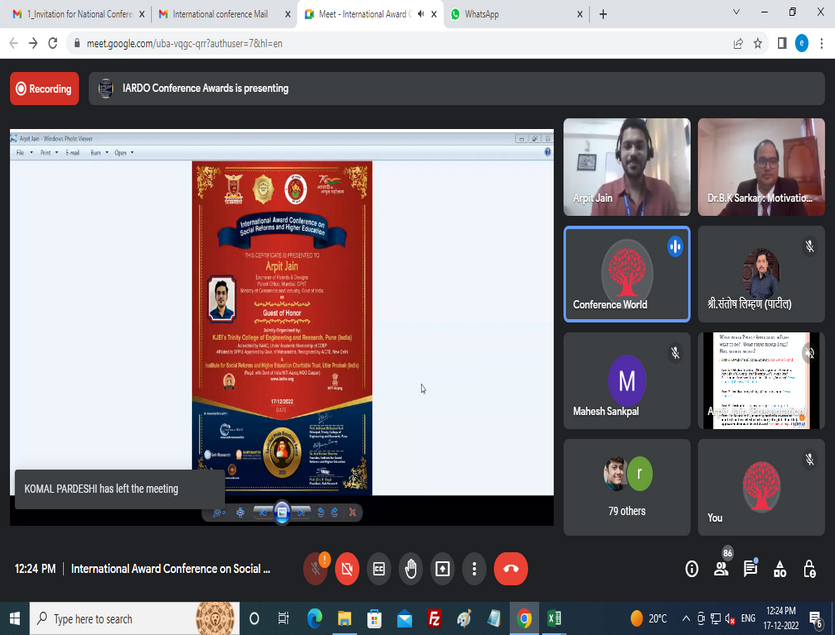Viewport: 835px width, 635px height.
Task: Select Arpit Jain (Presentation) tile
Action: click(x=761, y=380)
